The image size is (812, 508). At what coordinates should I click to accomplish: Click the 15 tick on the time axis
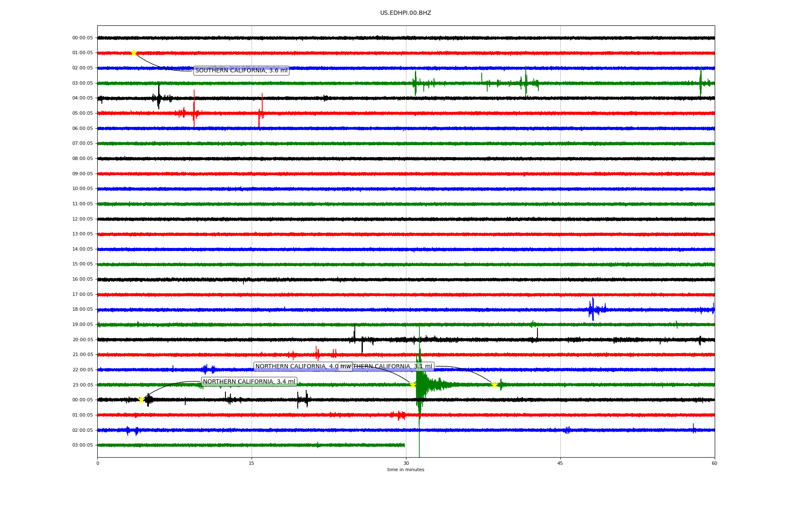(x=252, y=463)
